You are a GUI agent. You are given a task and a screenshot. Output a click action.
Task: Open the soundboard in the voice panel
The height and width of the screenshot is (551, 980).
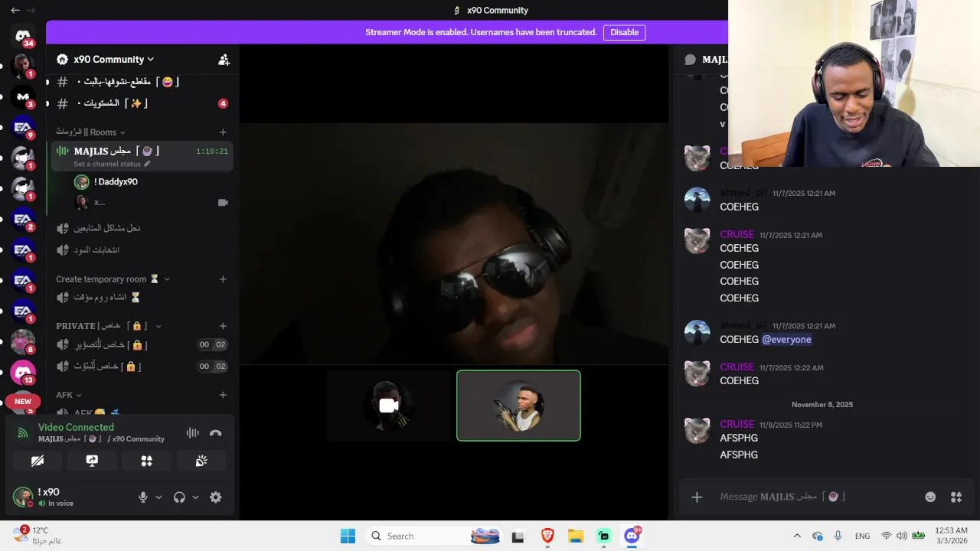point(201,461)
